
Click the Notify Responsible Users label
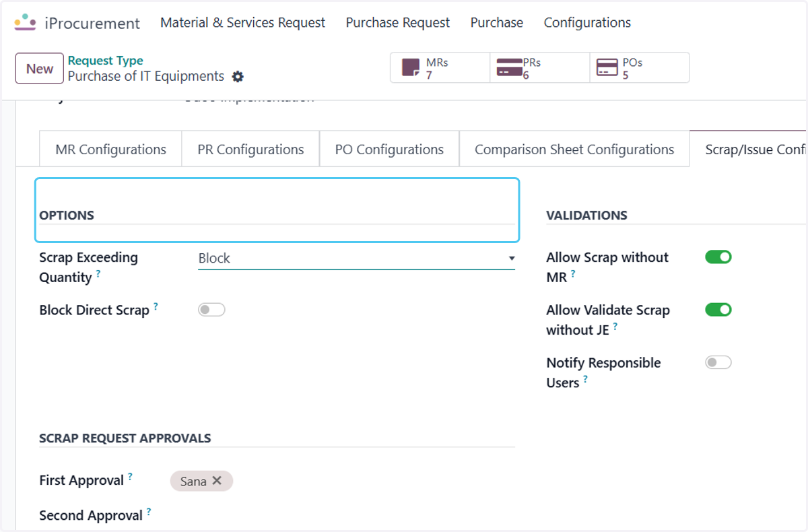point(603,372)
